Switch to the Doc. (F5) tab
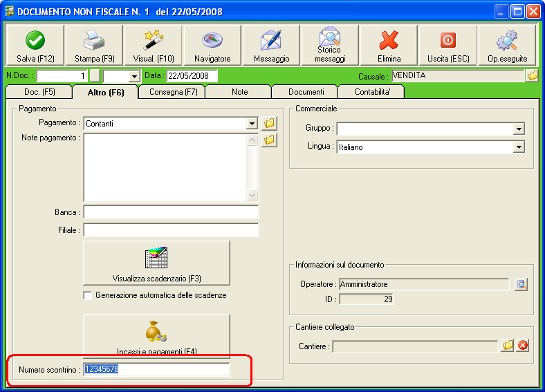The image size is (545, 392). coord(39,92)
